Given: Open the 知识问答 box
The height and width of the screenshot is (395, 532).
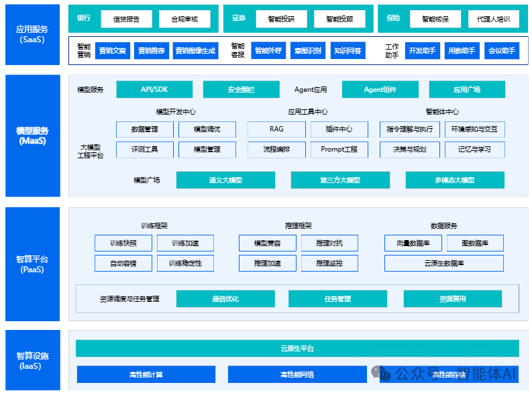Looking at the screenshot, I should (x=348, y=50).
